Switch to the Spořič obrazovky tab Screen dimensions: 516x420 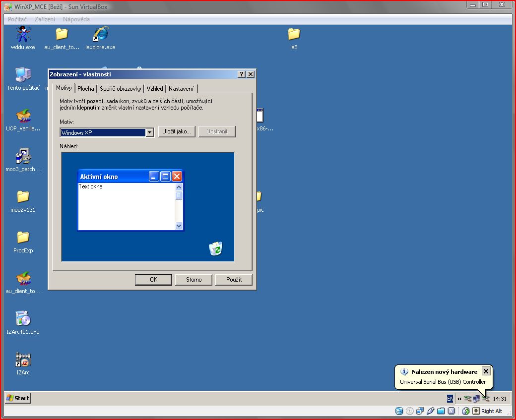click(x=121, y=88)
